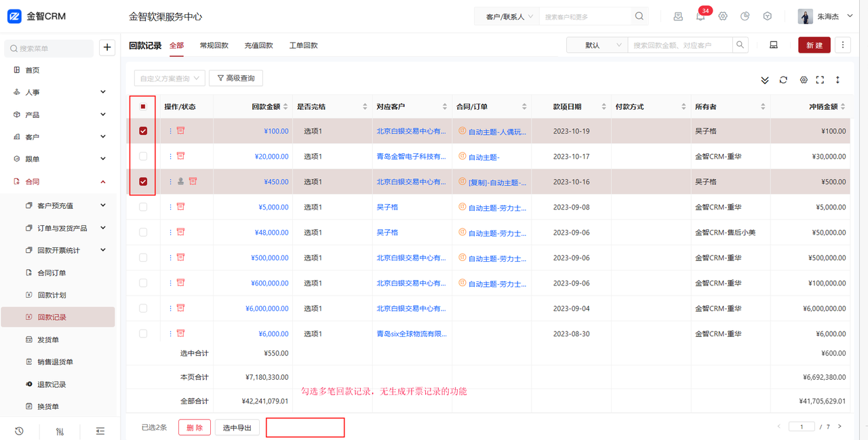This screenshot has height=440, width=868.
Task: Switch to the 充值回款 tab
Action: tap(259, 45)
